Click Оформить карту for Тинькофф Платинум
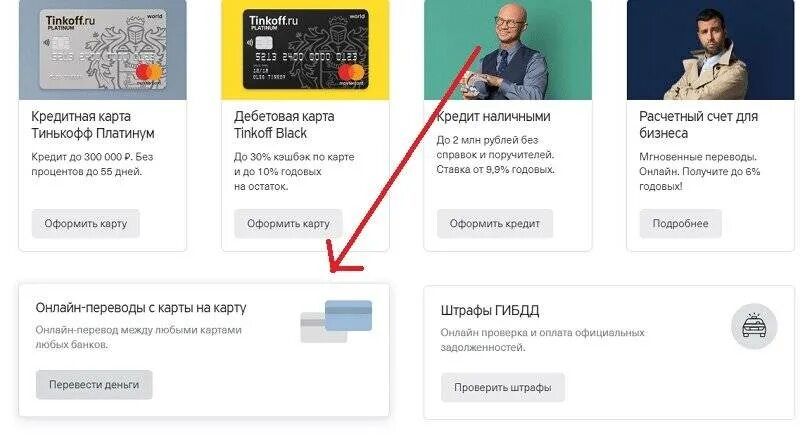 tap(86, 223)
